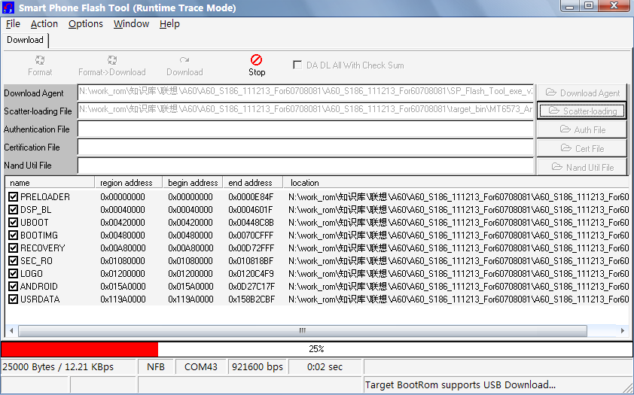Uncheck the BOOTIMG partition checkbox
This screenshot has height=395, width=634.
pos(13,235)
